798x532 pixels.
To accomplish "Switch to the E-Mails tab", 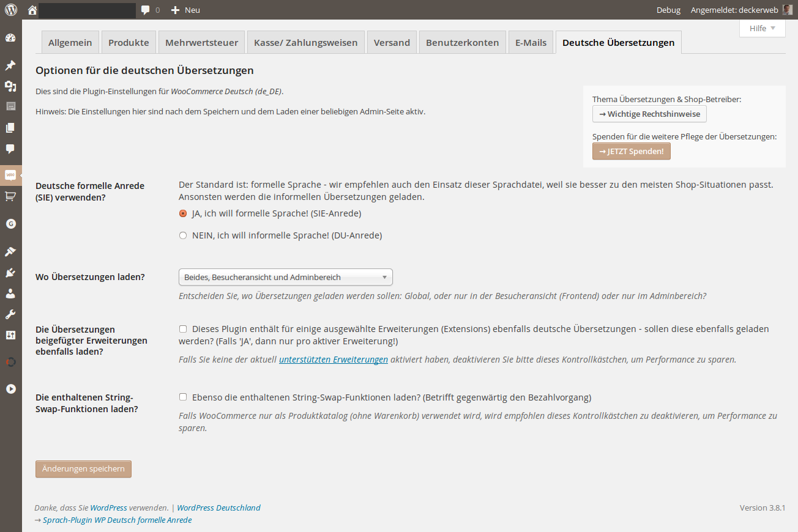I will coord(531,42).
